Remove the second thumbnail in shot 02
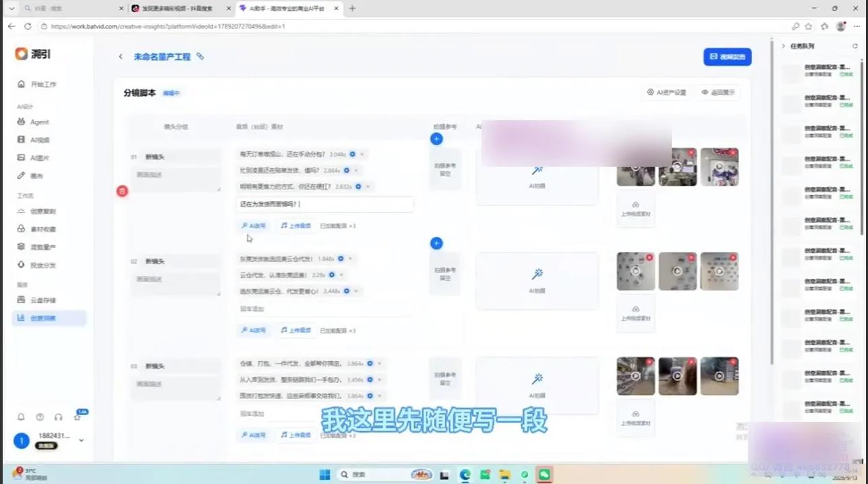868x484 pixels. click(691, 257)
